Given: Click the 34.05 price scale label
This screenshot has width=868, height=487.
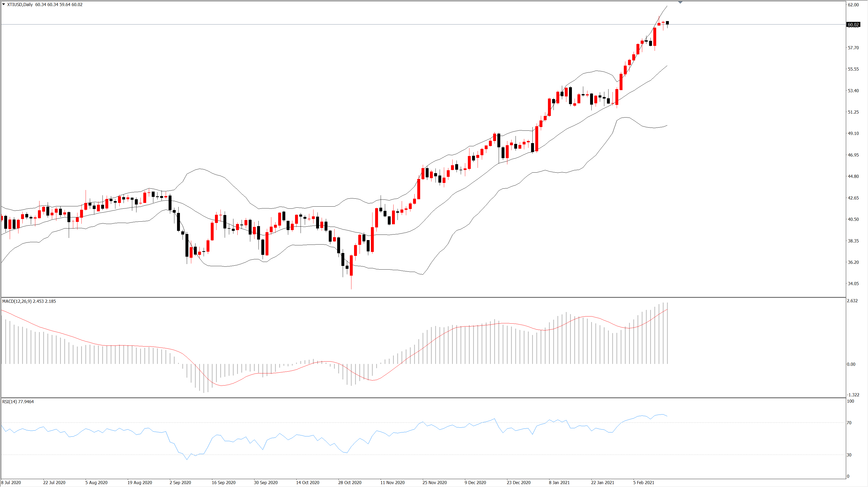Looking at the screenshot, I should pyautogui.click(x=853, y=284).
